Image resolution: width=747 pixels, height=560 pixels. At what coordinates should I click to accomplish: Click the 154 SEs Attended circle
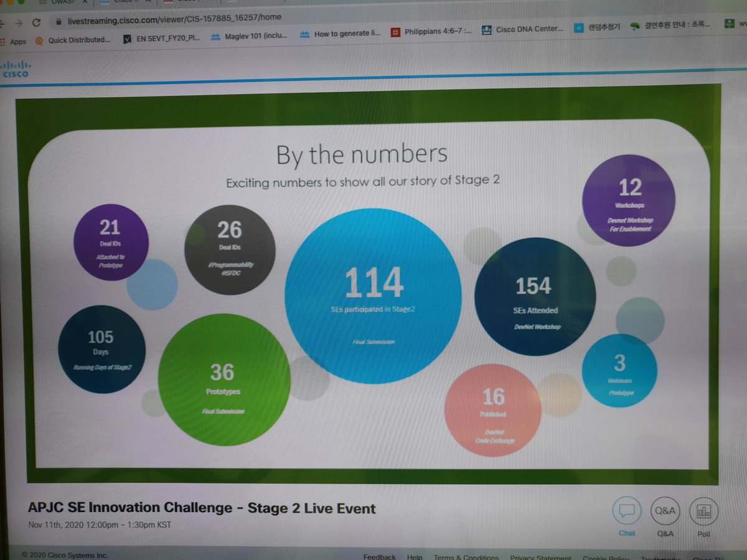coord(535,297)
